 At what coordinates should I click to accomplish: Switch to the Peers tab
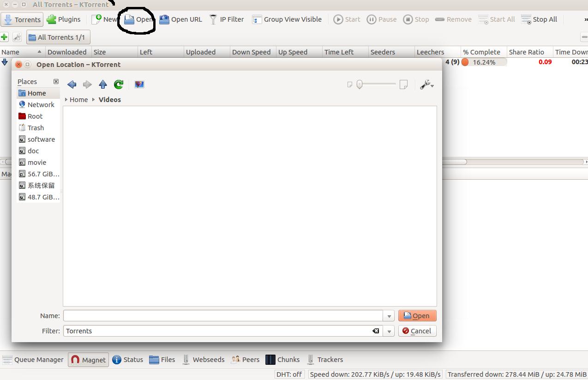pos(246,360)
